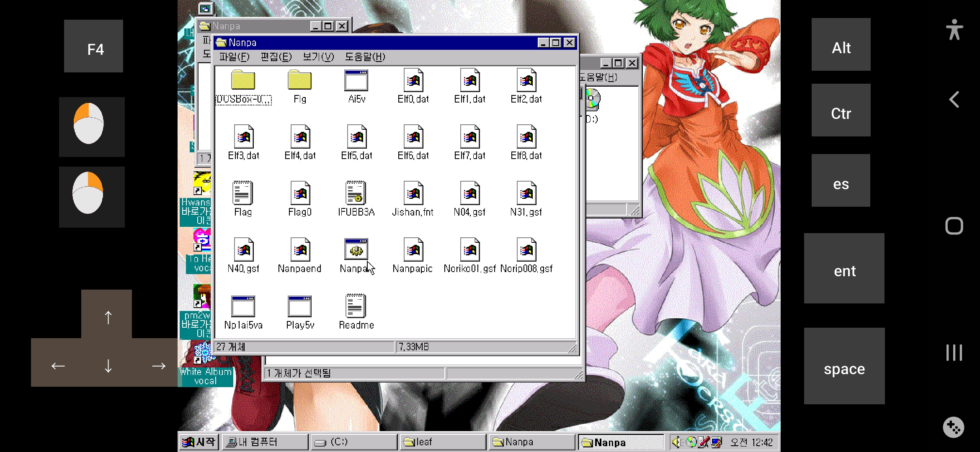The height and width of the screenshot is (452, 980).
Task: Switch to leaf taskbar window
Action: pos(443,442)
